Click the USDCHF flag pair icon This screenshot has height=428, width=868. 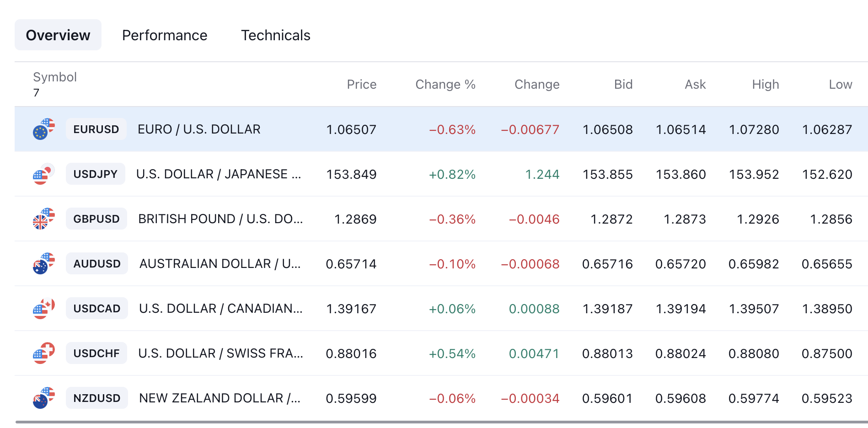44,353
